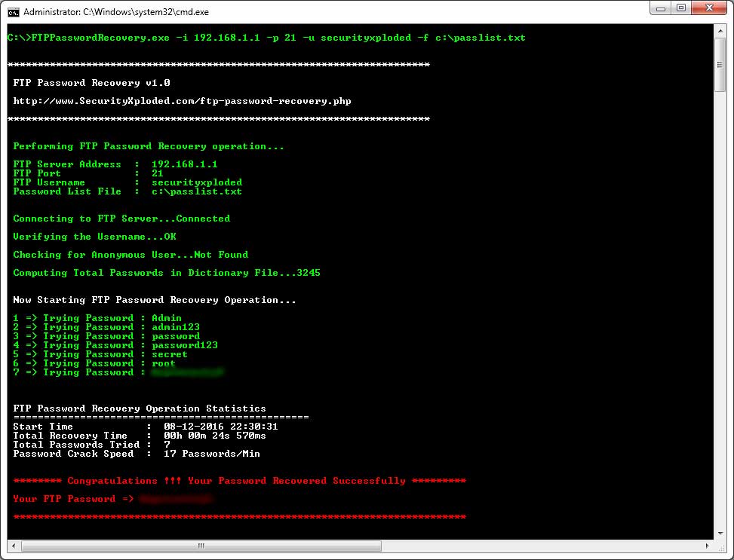Screen dimensions: 734x560
Task: Click the FTP Server Address 192.168.1.1 line
Action: 115,164
